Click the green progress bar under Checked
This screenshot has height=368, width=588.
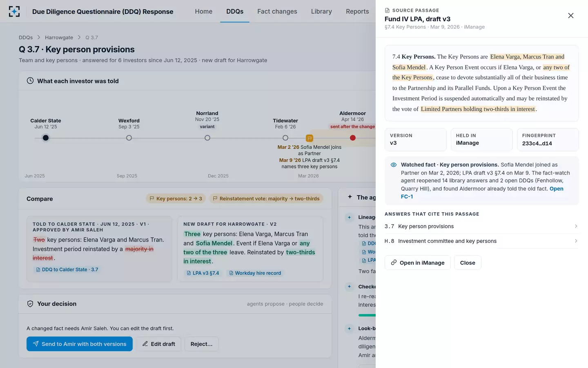(367, 315)
